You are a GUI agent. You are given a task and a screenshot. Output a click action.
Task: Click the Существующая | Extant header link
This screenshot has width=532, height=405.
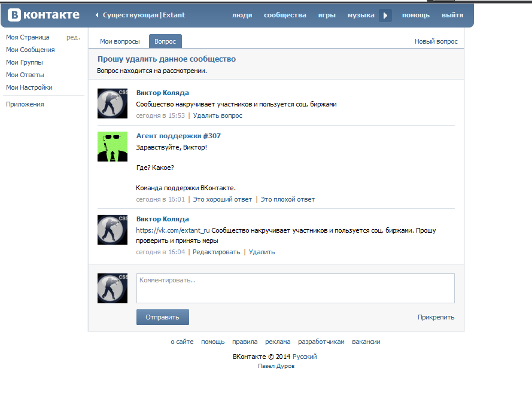(144, 15)
